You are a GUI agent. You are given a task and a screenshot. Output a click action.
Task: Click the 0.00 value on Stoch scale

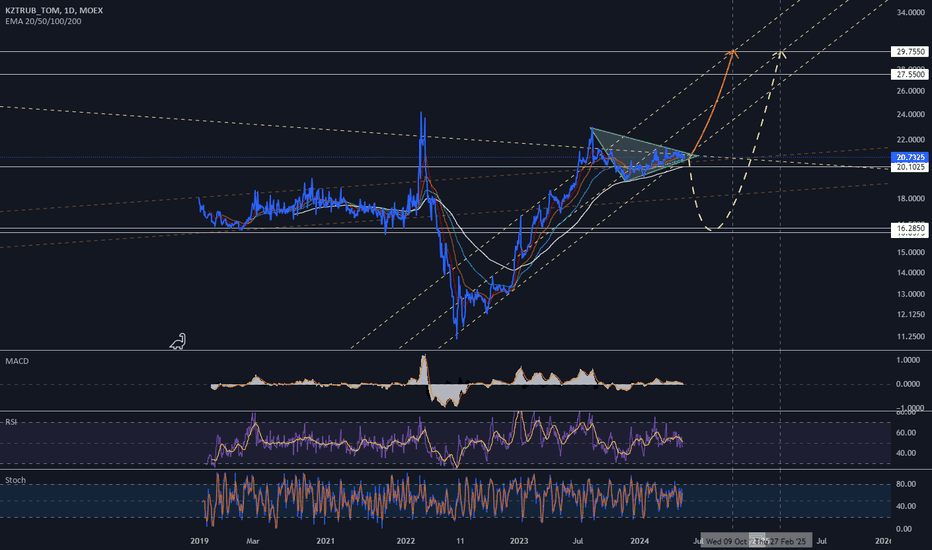click(904, 529)
